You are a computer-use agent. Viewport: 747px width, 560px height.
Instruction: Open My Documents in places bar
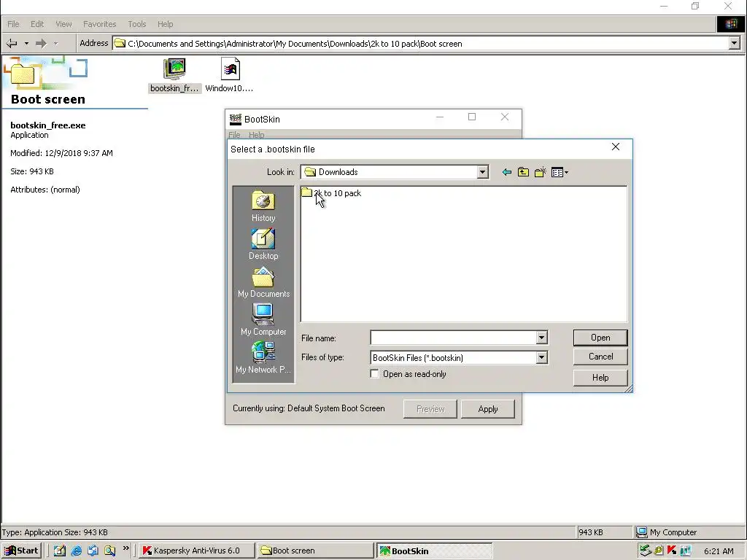pyautogui.click(x=263, y=282)
